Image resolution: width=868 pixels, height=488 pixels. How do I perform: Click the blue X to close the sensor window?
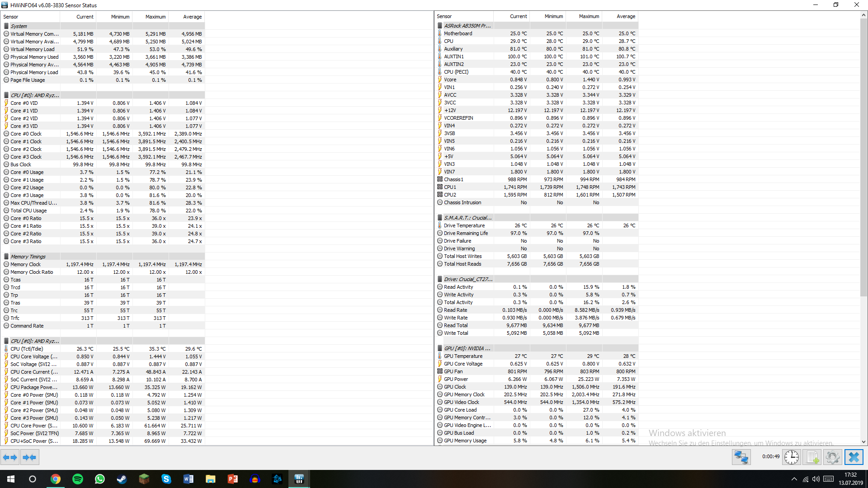pyautogui.click(x=854, y=457)
